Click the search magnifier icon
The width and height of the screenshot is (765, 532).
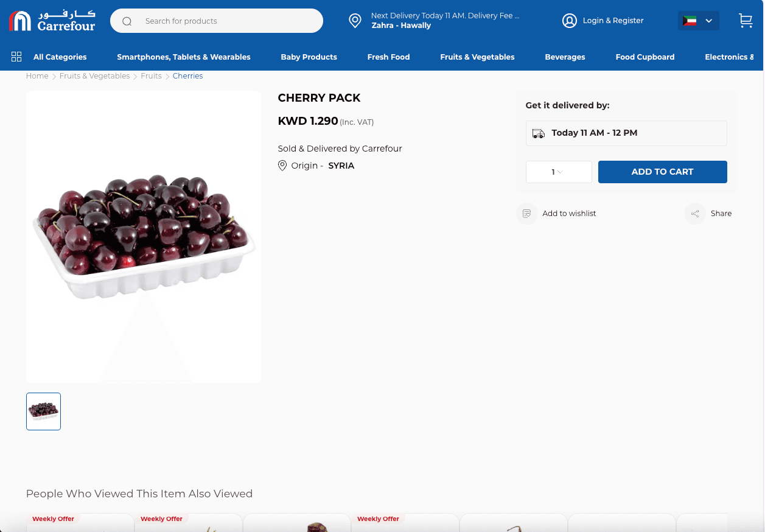(127, 21)
